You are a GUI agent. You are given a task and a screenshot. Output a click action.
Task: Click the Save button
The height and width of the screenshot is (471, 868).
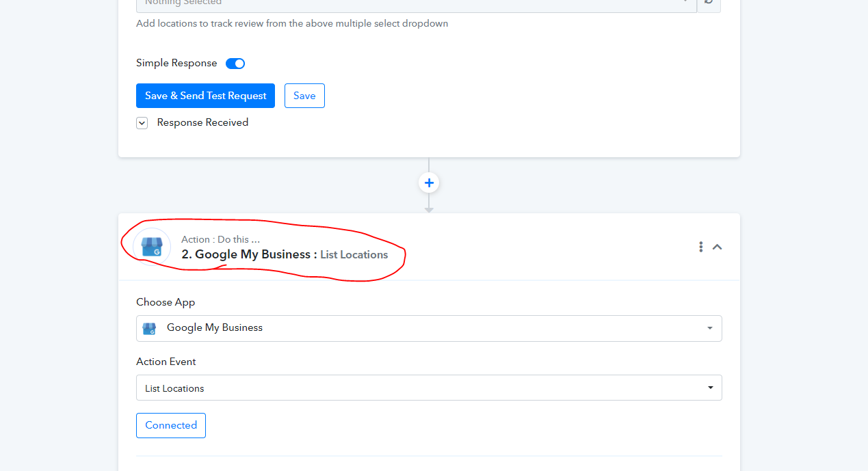click(304, 96)
